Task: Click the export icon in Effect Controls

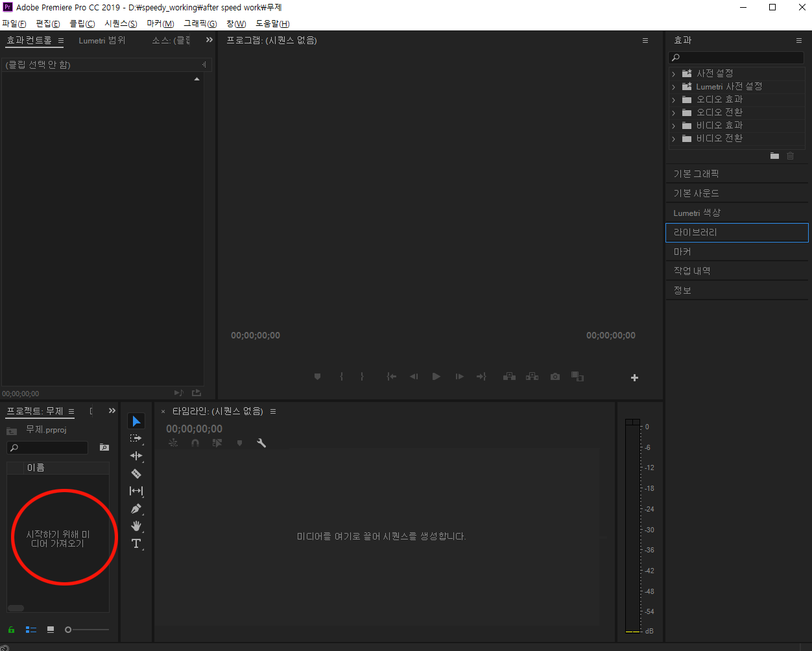Action: tap(197, 393)
